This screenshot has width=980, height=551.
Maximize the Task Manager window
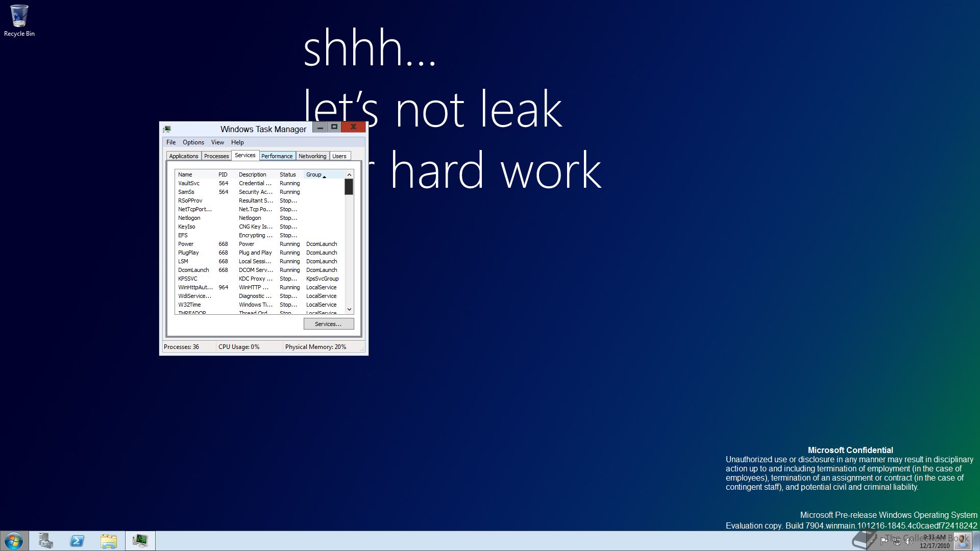pyautogui.click(x=334, y=127)
